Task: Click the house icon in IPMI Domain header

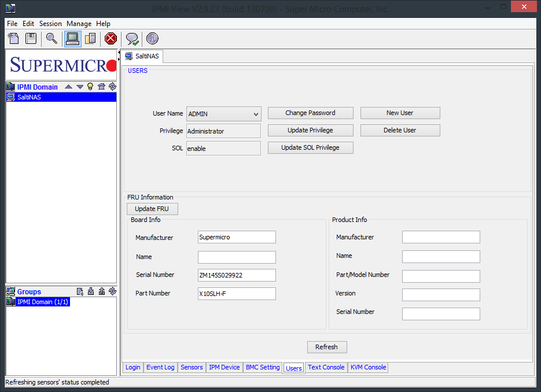Action: (101, 87)
